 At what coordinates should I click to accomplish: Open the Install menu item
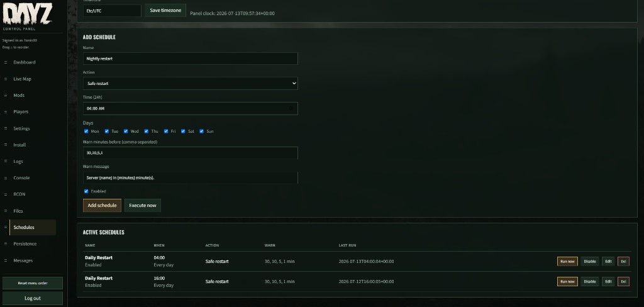[19, 145]
